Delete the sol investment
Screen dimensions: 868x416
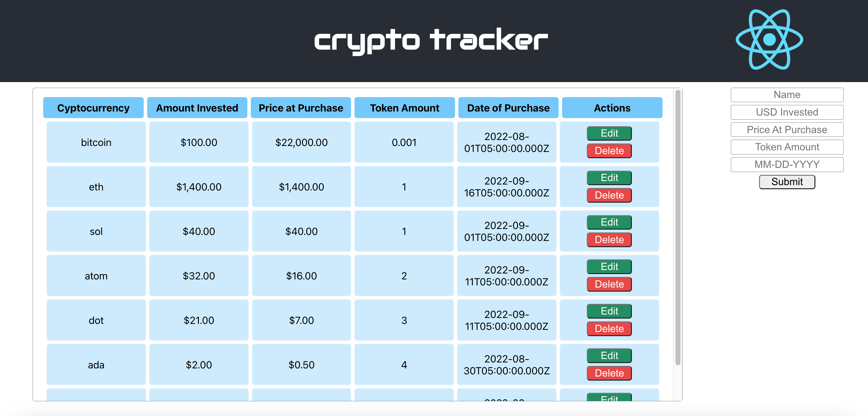point(609,240)
